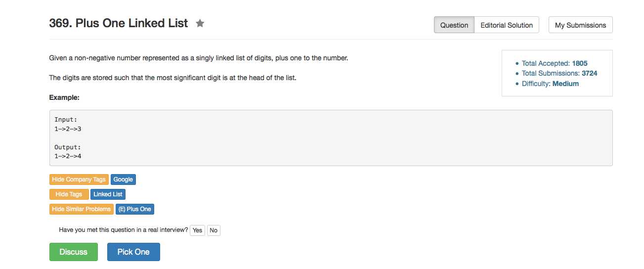
Task: Click the Total Accepted count 1805
Action: click(x=580, y=63)
